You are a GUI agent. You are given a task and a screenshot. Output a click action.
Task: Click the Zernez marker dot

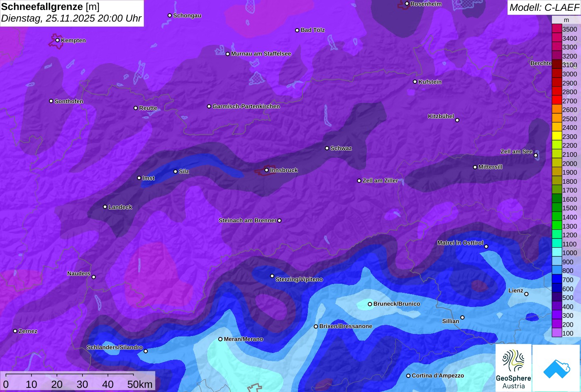15,331
